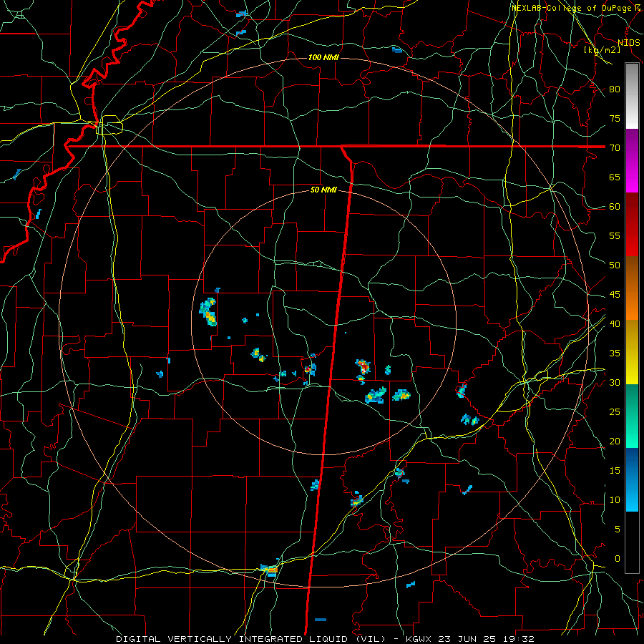The width and height of the screenshot is (644, 644).
Task: Pick the dark red segment of color bar
Action: point(632,225)
